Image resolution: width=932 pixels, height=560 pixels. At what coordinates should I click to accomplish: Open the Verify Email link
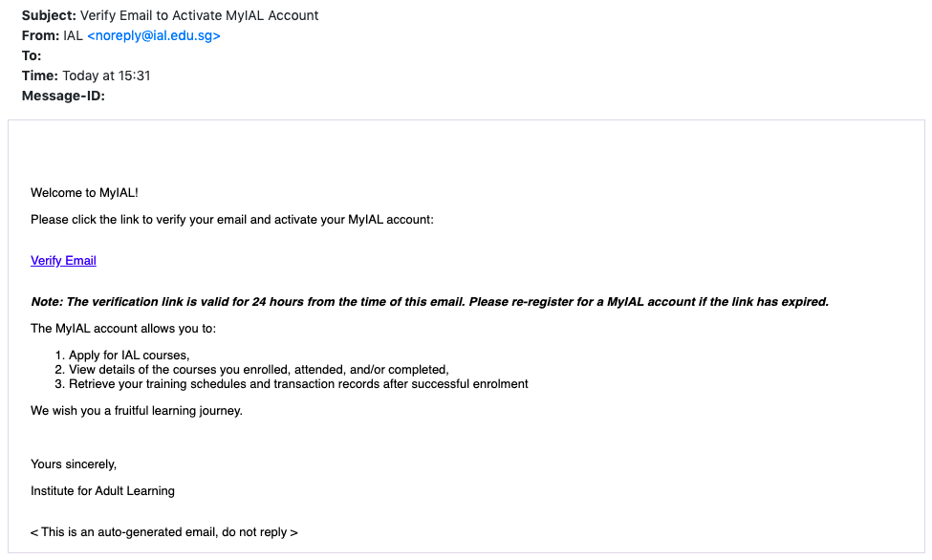[x=63, y=260]
